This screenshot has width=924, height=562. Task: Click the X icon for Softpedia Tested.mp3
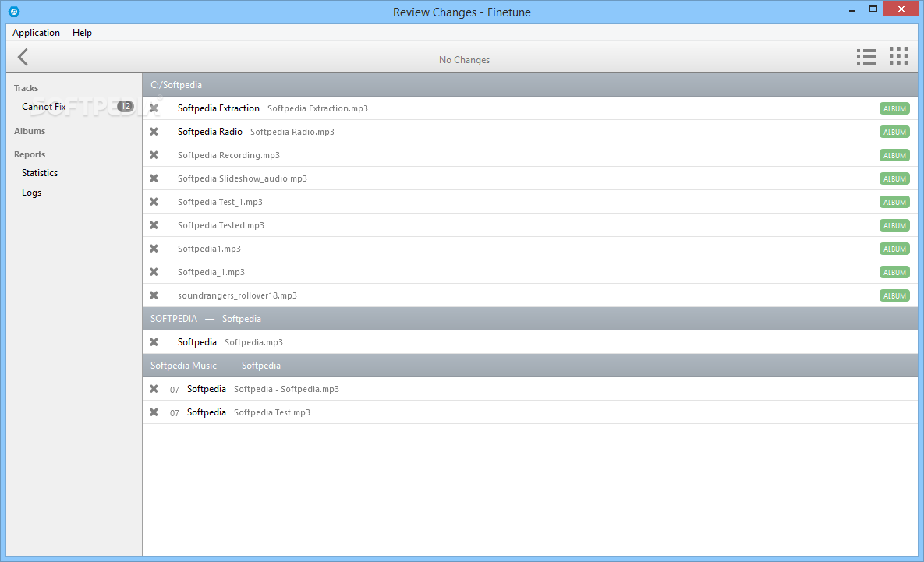click(154, 225)
